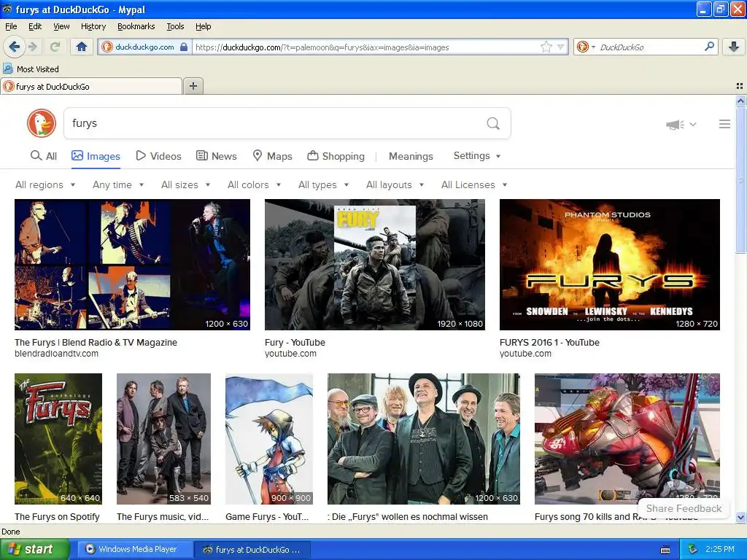Open the Help menu
Viewport: 747px width, 560px height.
coord(203,26)
